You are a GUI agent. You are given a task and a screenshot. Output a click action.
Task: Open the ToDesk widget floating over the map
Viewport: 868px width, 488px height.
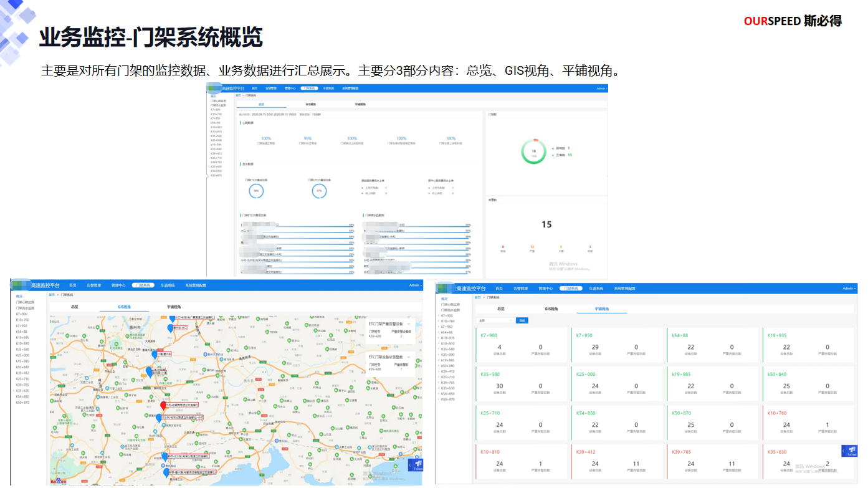(416, 466)
